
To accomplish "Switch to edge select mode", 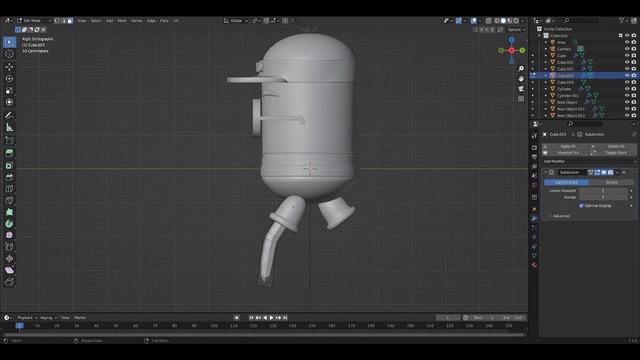I will (64, 20).
